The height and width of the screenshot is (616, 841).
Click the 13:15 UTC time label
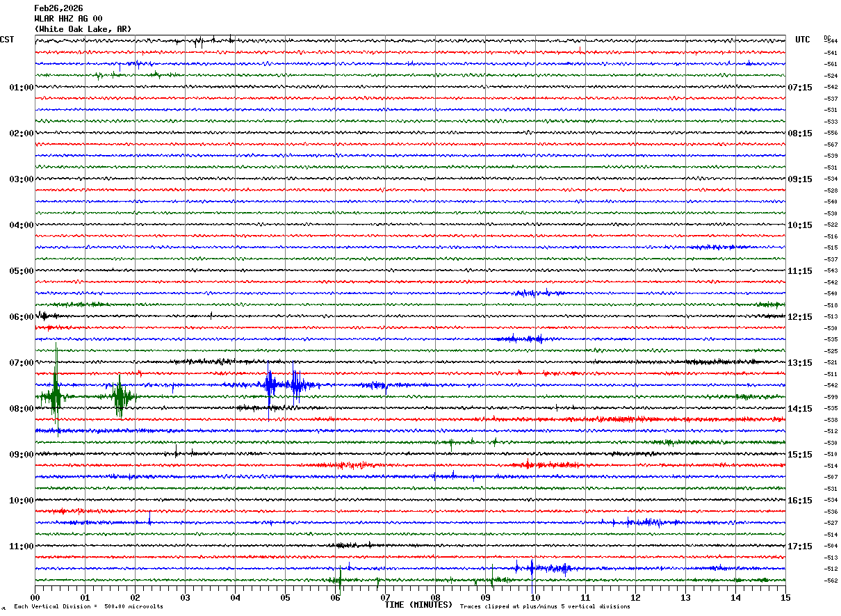(799, 363)
